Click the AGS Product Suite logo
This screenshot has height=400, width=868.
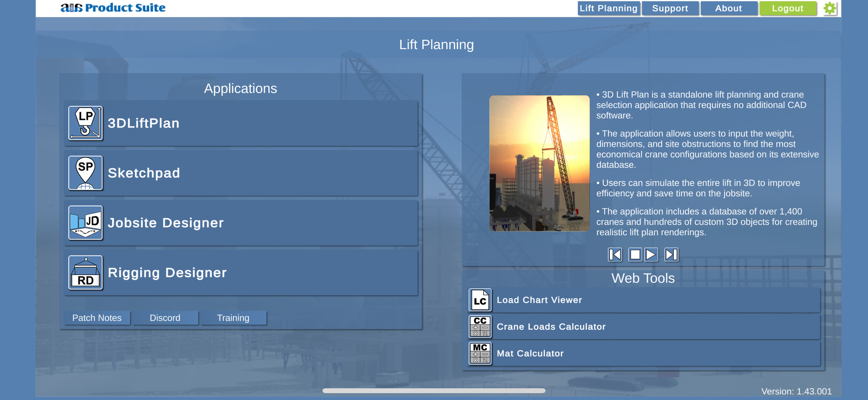point(113,7)
